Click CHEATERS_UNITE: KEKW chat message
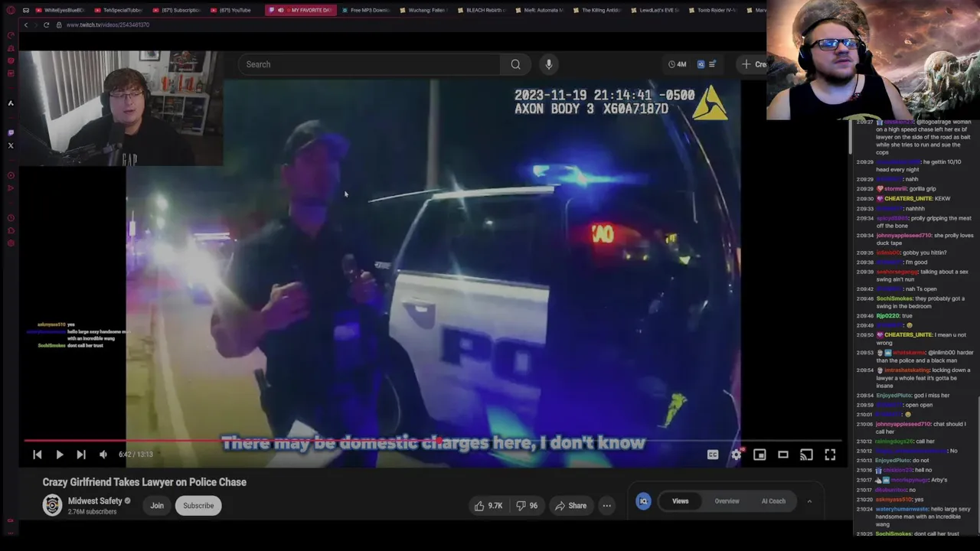Screen dimensions: 980x551 point(903,198)
